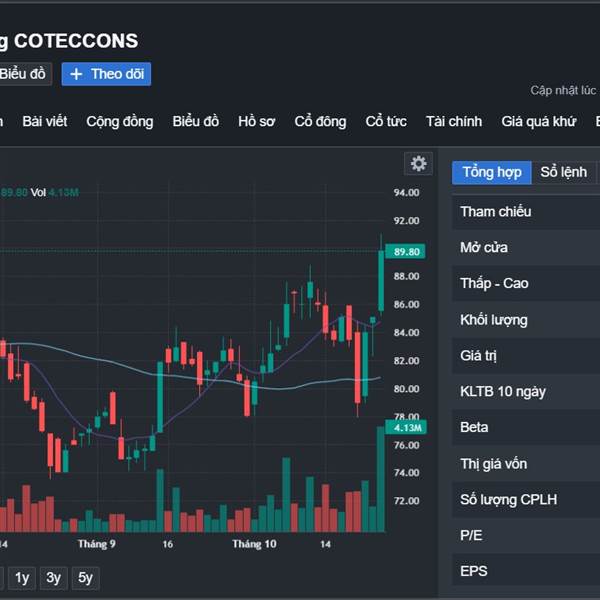This screenshot has height=600, width=600.
Task: Go to Cộng đồng tab
Action: [x=120, y=121]
